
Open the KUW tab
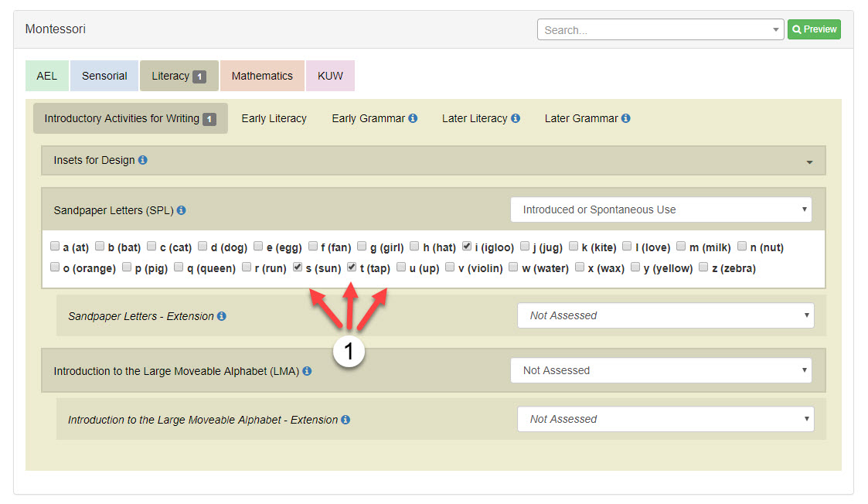pos(330,76)
